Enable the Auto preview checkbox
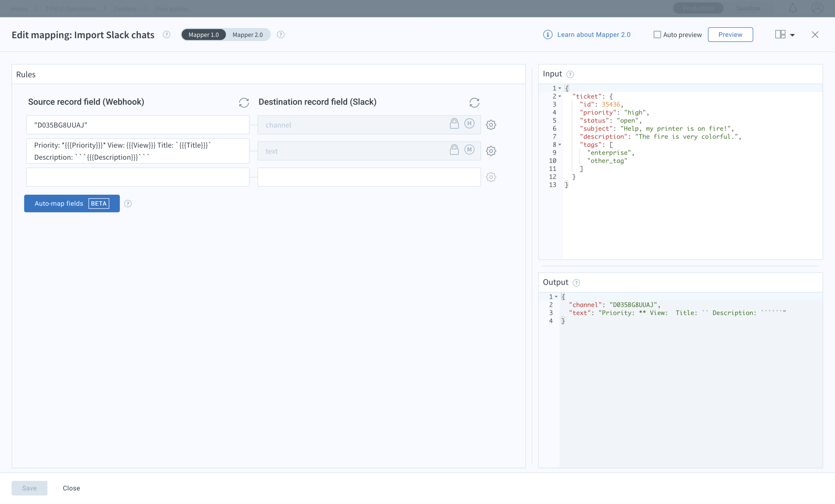The image size is (835, 504). point(657,35)
